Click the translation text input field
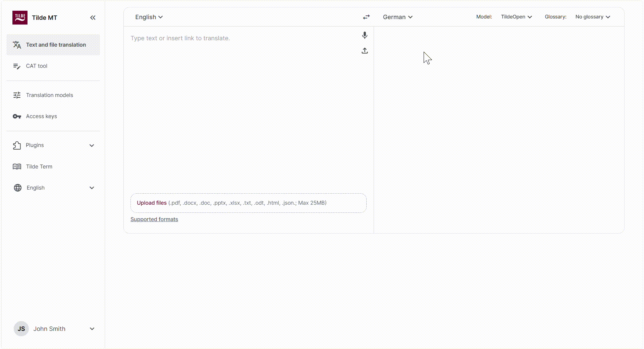Viewport: 644px width, 349px height. coord(235,38)
